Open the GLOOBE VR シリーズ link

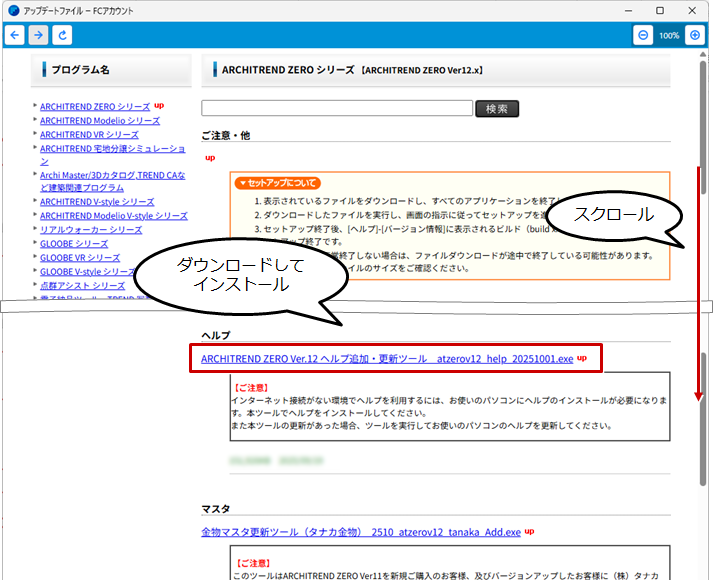point(79,257)
